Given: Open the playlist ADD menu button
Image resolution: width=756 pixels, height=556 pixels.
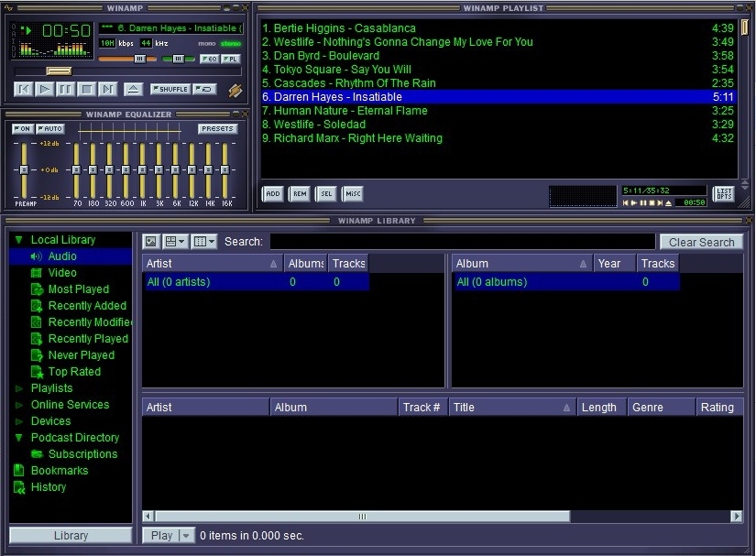Looking at the screenshot, I should tap(273, 193).
